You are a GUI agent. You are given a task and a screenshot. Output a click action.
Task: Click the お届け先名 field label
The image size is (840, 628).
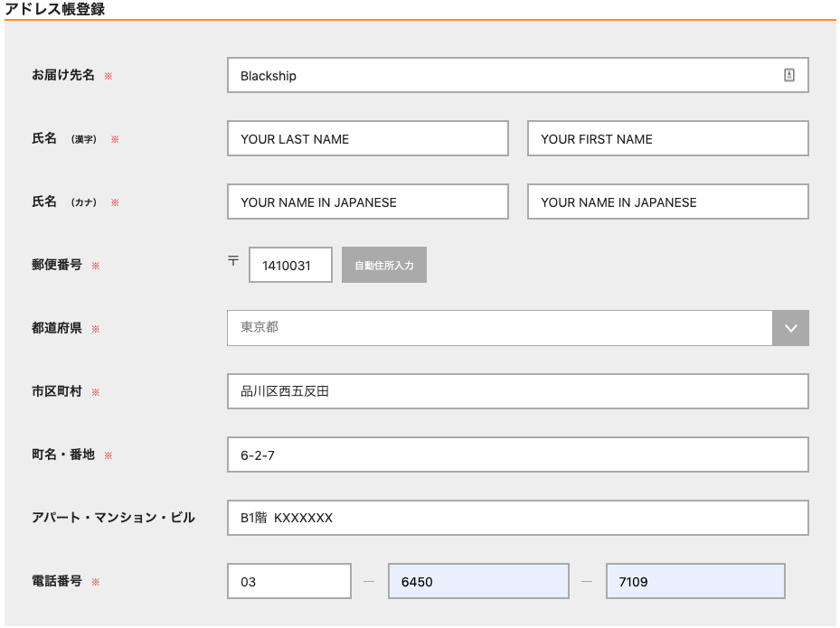pos(63,75)
